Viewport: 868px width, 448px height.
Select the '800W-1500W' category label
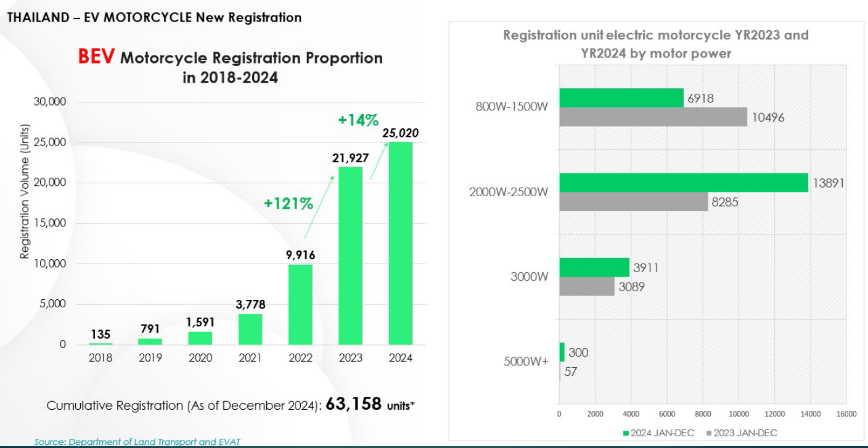[x=512, y=107]
